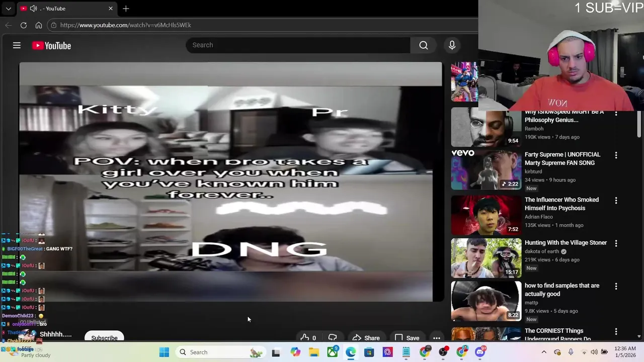Open options for IShowSpeed Philosophy Genius video

pos(616,114)
